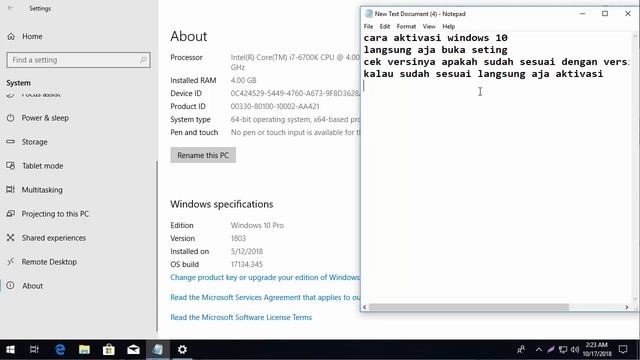Click line 'kalau sudah sesuai langsung aja aktivasi'
The height and width of the screenshot is (360, 640).
click(x=483, y=74)
